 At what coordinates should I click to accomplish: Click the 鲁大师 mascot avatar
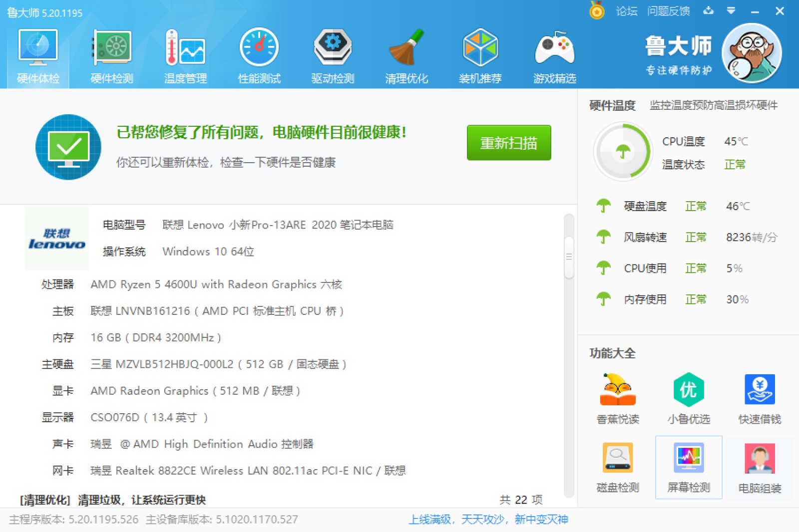click(x=752, y=53)
